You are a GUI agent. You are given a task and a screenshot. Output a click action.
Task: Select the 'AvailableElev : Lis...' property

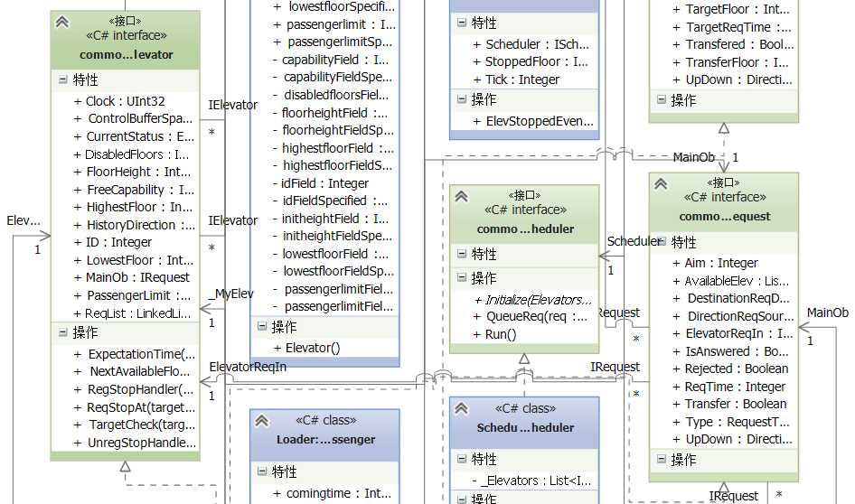(x=730, y=281)
